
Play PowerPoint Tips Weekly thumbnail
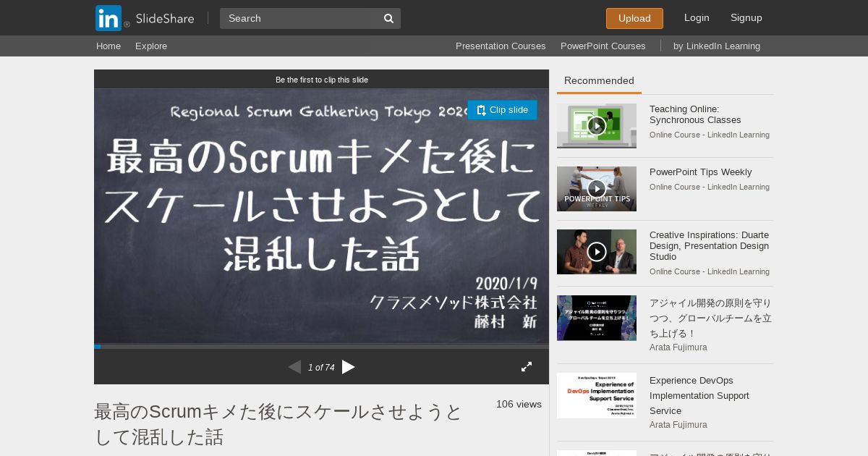pos(597,189)
